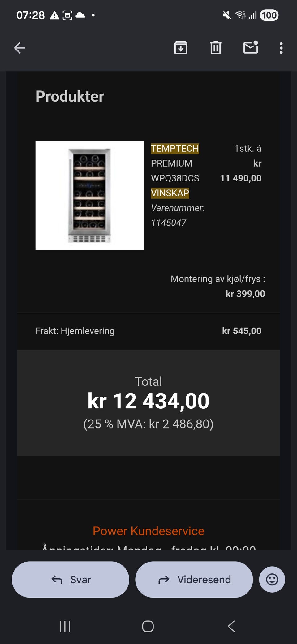Tap the Videresend forward button
Image resolution: width=297 pixels, height=644 pixels.
click(x=194, y=579)
